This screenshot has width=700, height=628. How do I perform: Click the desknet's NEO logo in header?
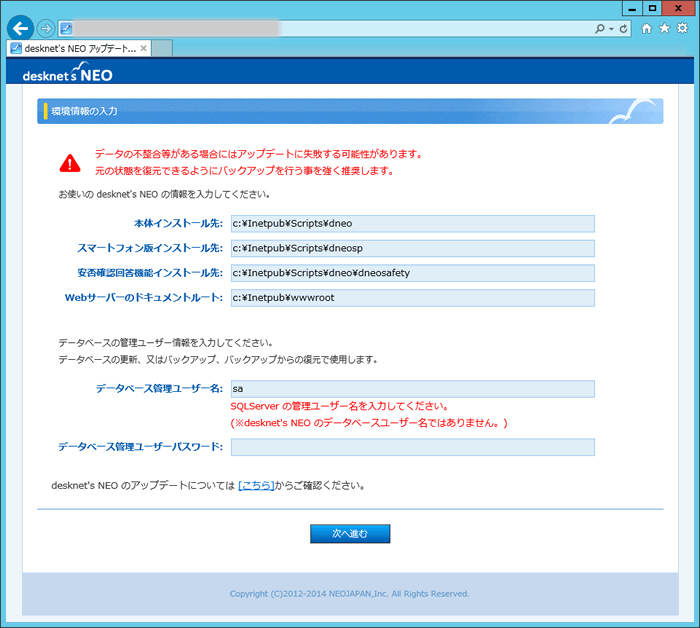(x=68, y=72)
